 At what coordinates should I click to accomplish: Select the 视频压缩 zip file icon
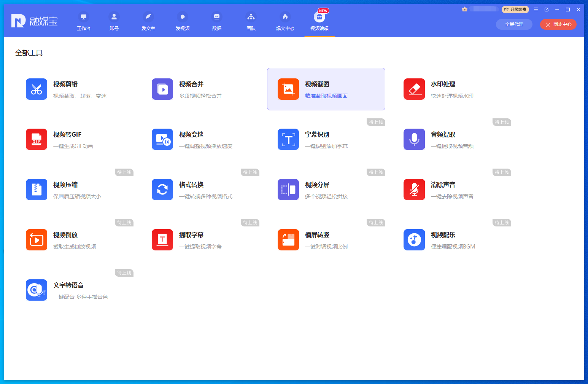37,190
